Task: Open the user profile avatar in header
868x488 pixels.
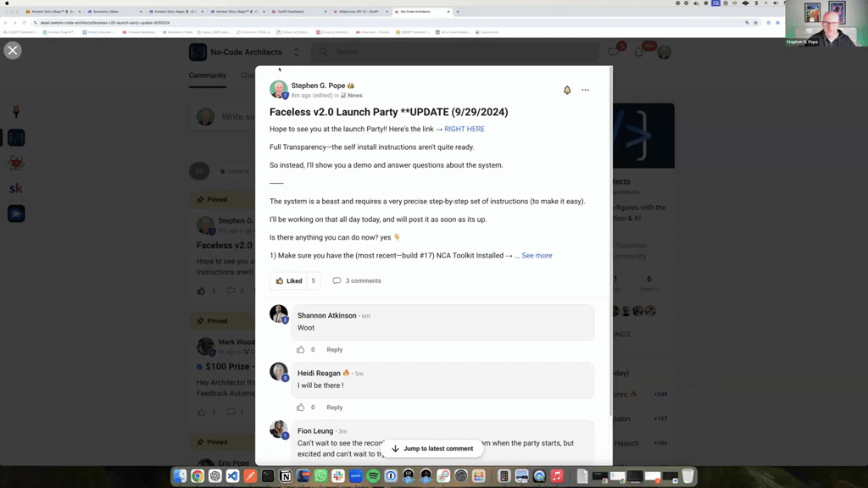Action: (665, 52)
